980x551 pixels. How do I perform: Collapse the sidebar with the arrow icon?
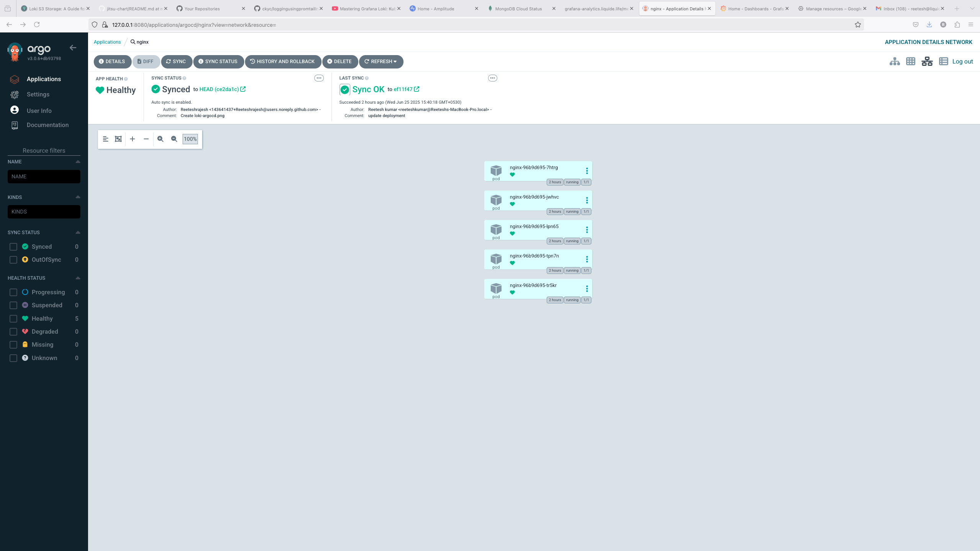pyautogui.click(x=73, y=48)
